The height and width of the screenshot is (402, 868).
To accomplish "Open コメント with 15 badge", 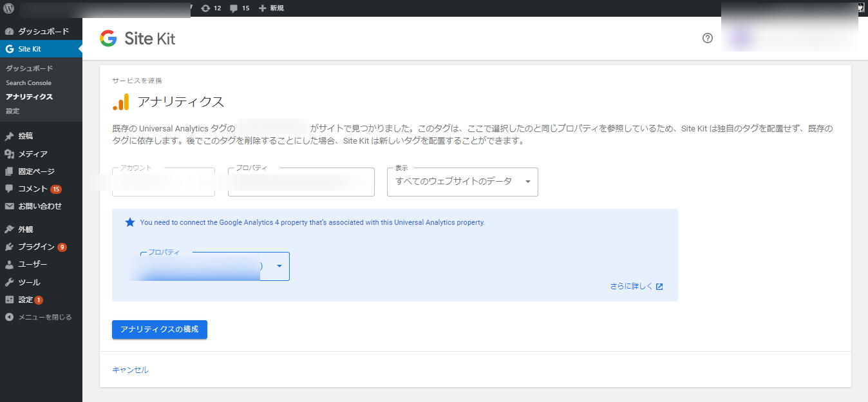I will (x=41, y=189).
